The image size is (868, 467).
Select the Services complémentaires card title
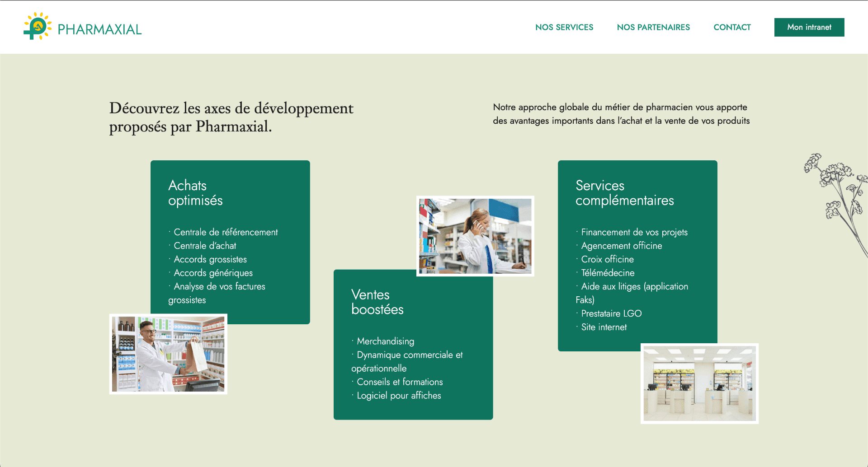(624, 193)
